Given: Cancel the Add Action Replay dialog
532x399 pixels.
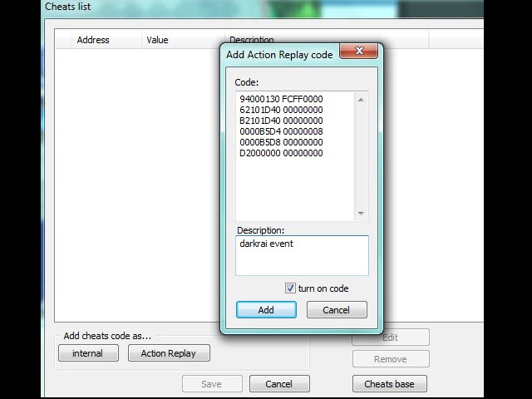Looking at the screenshot, I should point(337,310).
